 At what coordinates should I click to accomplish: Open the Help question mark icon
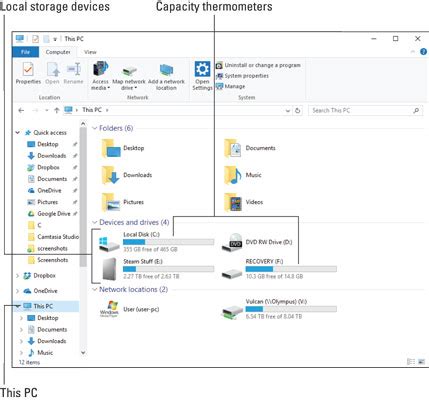click(423, 52)
